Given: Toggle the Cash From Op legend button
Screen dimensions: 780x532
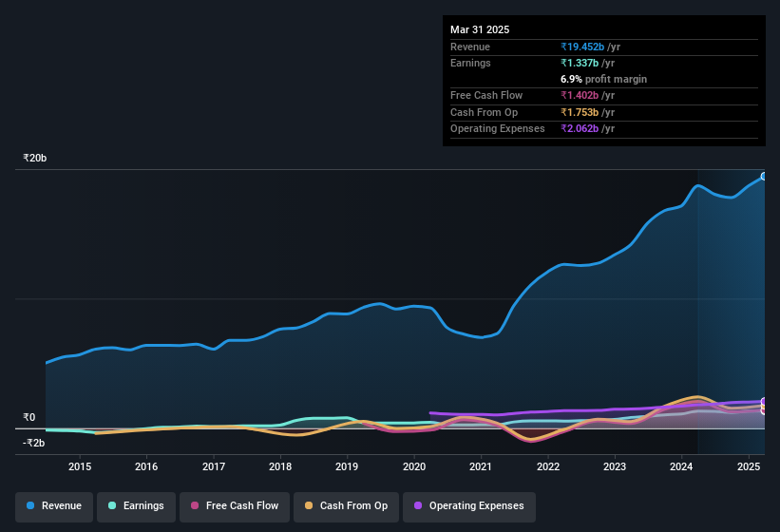Looking at the screenshot, I should [x=346, y=507].
